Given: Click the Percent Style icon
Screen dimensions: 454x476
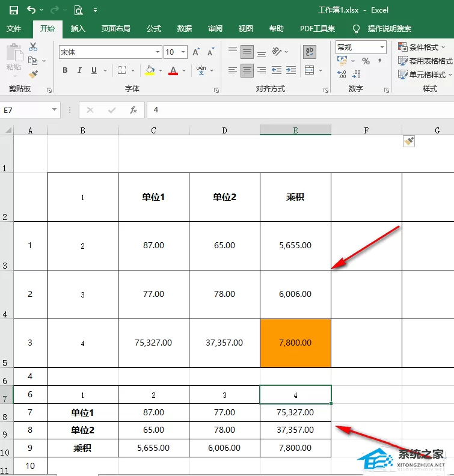Looking at the screenshot, I should coord(366,61).
